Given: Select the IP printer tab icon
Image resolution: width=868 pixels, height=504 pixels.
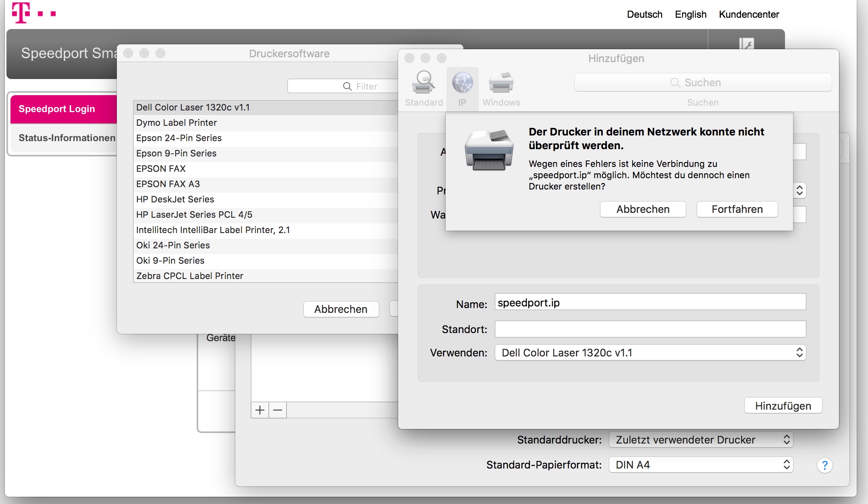Looking at the screenshot, I should click(x=462, y=82).
